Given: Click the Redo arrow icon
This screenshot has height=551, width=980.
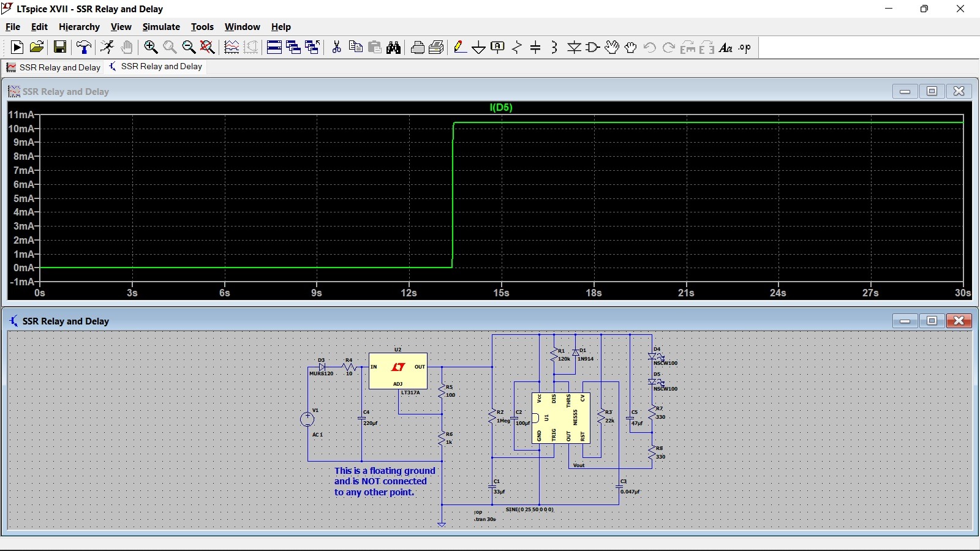Looking at the screenshot, I should point(669,47).
